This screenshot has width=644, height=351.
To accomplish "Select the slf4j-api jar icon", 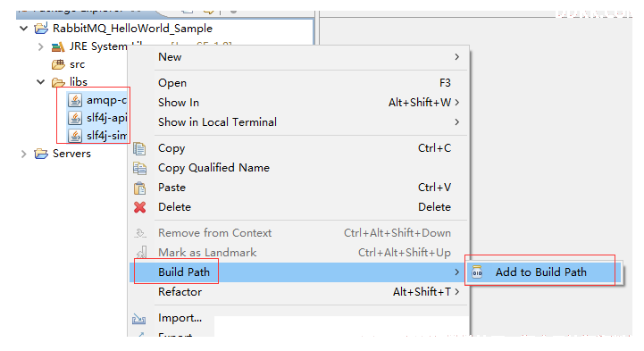I will click(75, 118).
